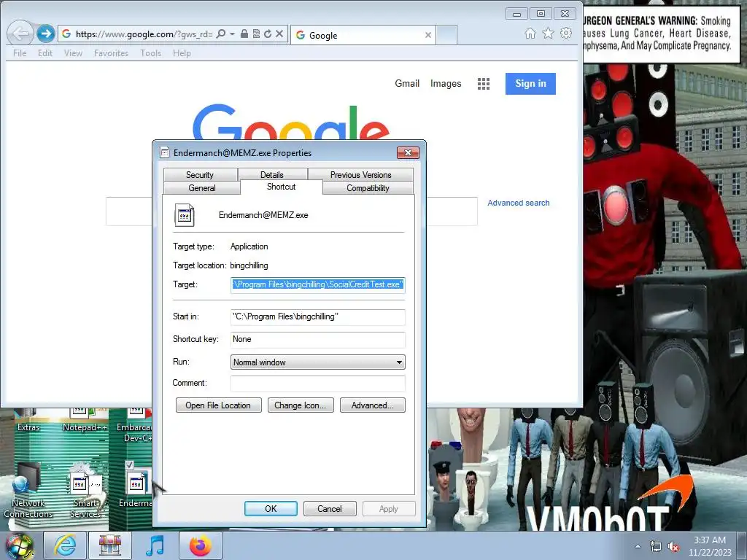The width and height of the screenshot is (747, 560).
Task: Click the shortcut file icon in the dialog
Action: tap(185, 215)
